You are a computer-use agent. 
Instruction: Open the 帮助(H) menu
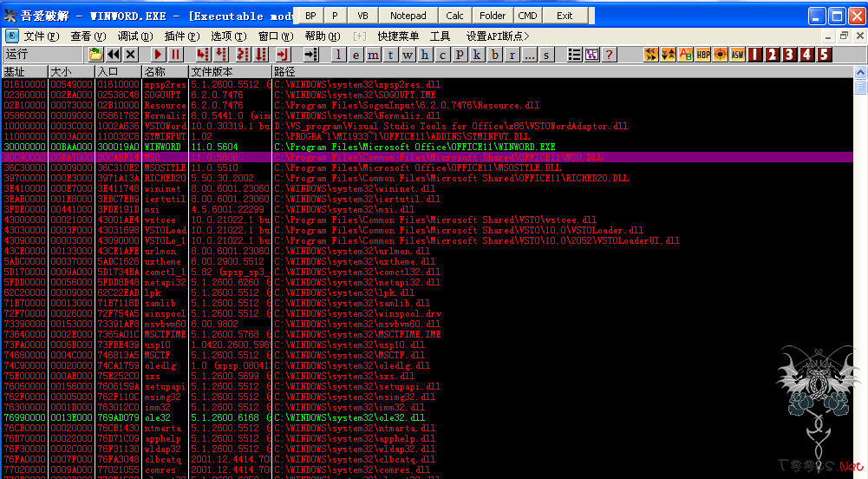tap(323, 36)
